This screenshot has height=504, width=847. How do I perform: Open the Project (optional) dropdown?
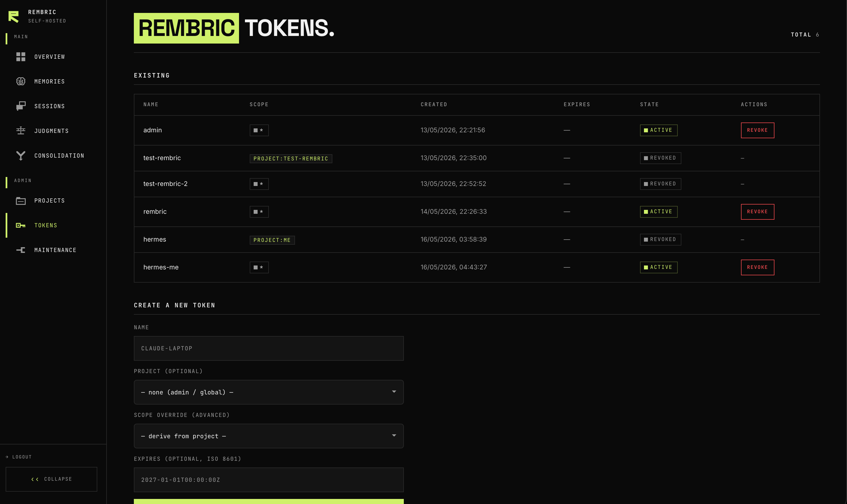[269, 392]
